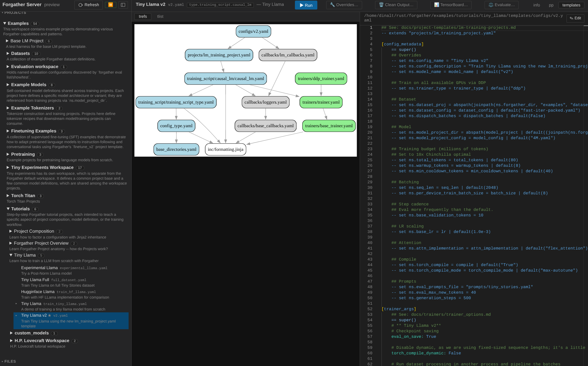
Task: Click the inc/formatting.jinja graph node
Action: coord(226,149)
